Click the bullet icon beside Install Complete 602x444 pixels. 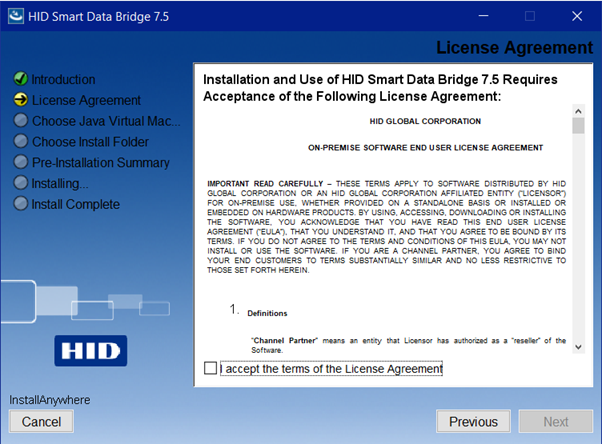[x=20, y=204]
